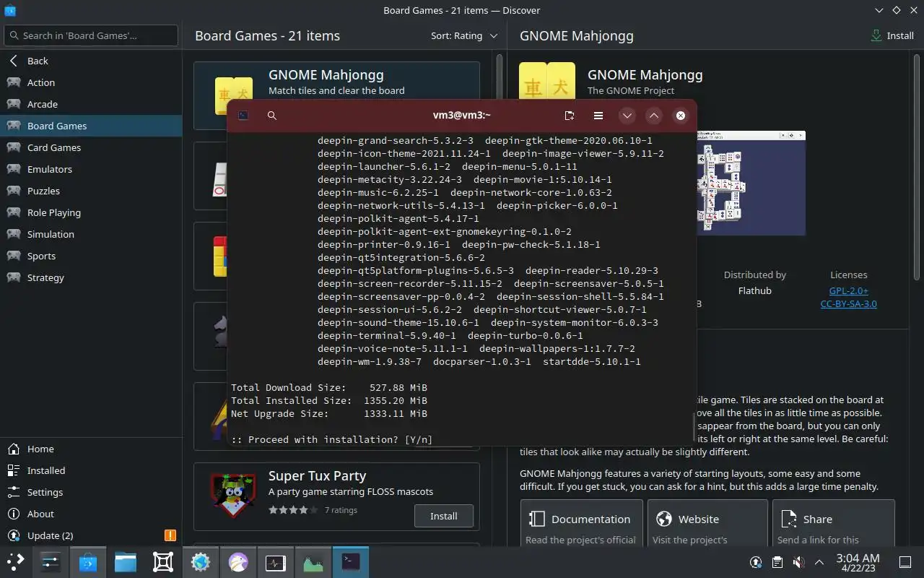
Task: Select the Puzzles category
Action: [x=91, y=191]
